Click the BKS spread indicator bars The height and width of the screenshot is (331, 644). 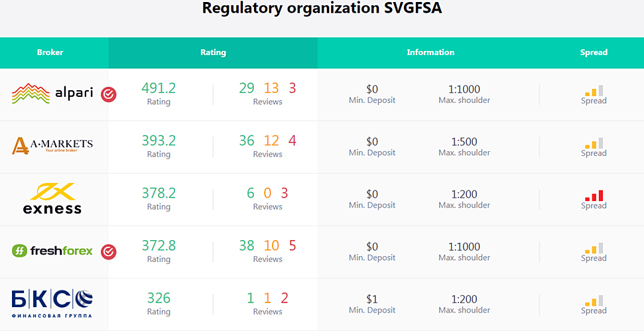coord(594,300)
